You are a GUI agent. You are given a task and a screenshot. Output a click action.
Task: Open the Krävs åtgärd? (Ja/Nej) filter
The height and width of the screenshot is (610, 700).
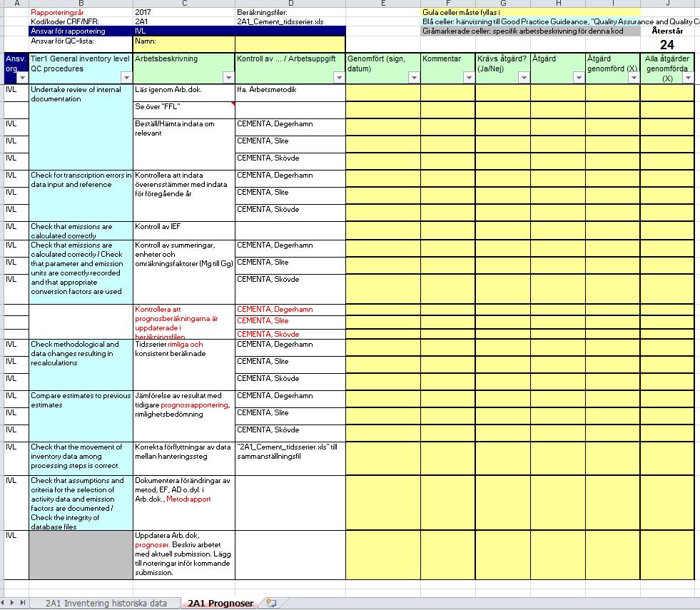coord(524,78)
